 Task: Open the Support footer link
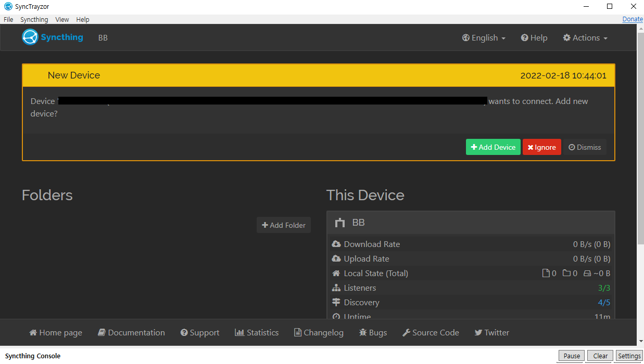coord(200,332)
